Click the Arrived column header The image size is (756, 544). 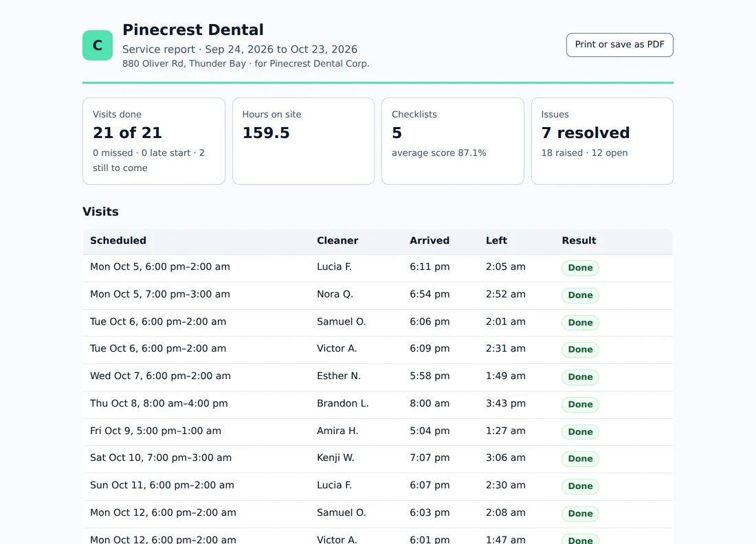click(430, 240)
